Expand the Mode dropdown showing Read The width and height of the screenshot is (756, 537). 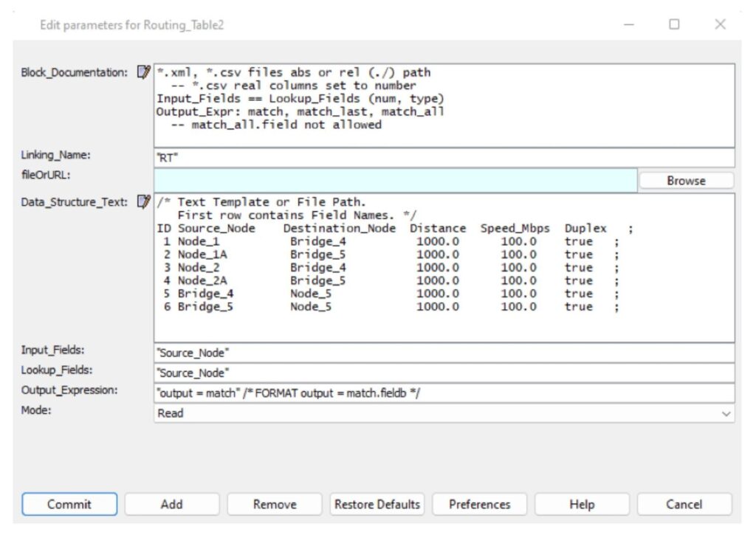444,413
